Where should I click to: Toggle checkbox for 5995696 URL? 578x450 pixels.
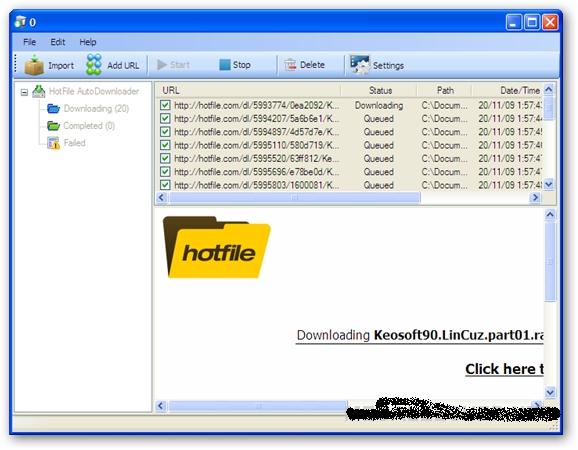165,172
